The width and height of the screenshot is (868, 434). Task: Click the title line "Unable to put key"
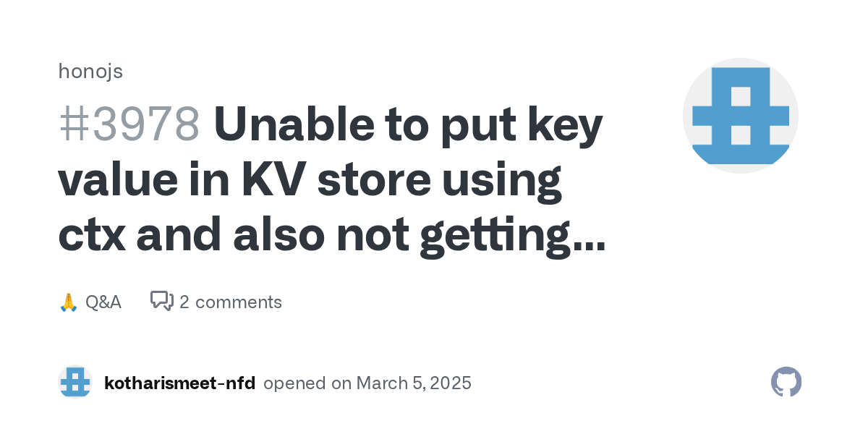(x=408, y=124)
